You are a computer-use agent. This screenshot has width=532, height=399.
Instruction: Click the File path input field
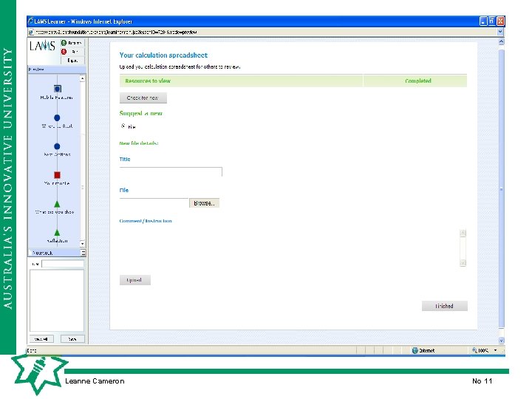154,203
